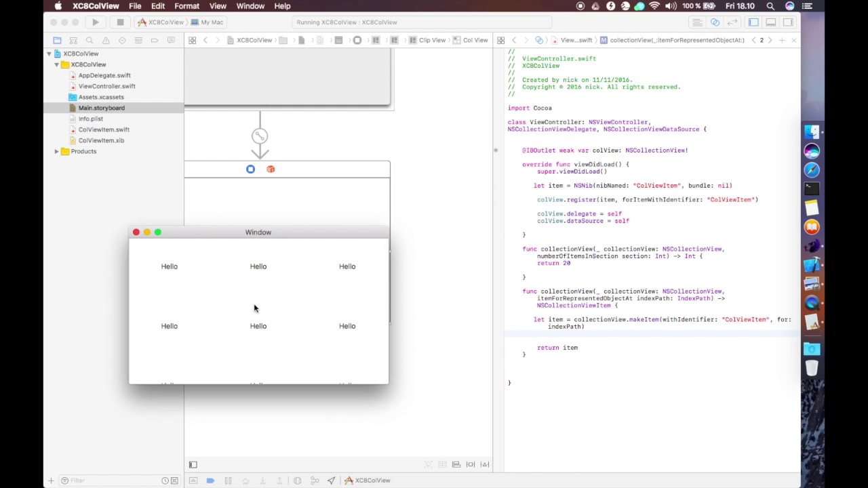The height and width of the screenshot is (488, 868).
Task: Open the XC8ColView app menu
Action: click(x=96, y=6)
